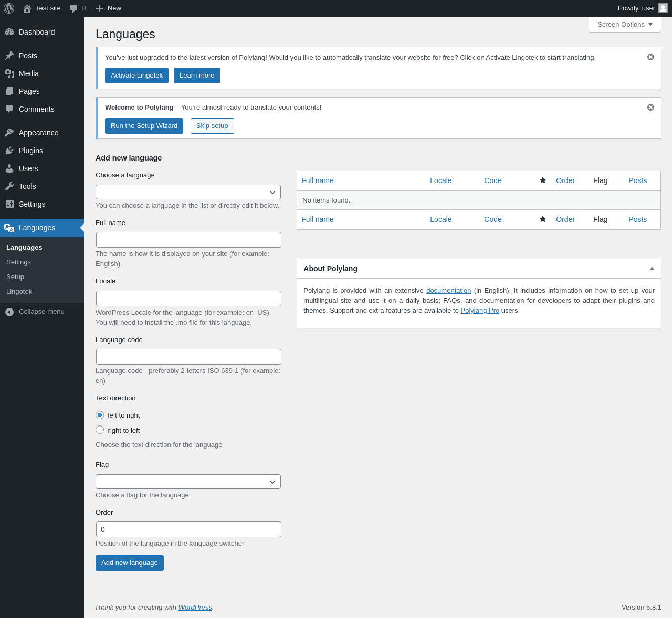Expand Screen Options panel

pos(625,25)
